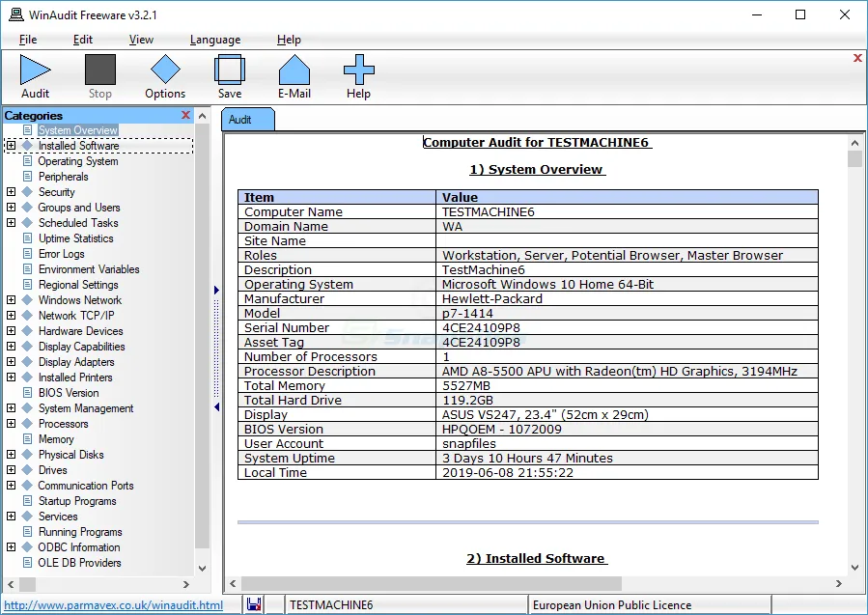Click the floppy disk icon in status bar
Screen dimensions: 868x615
254,604
